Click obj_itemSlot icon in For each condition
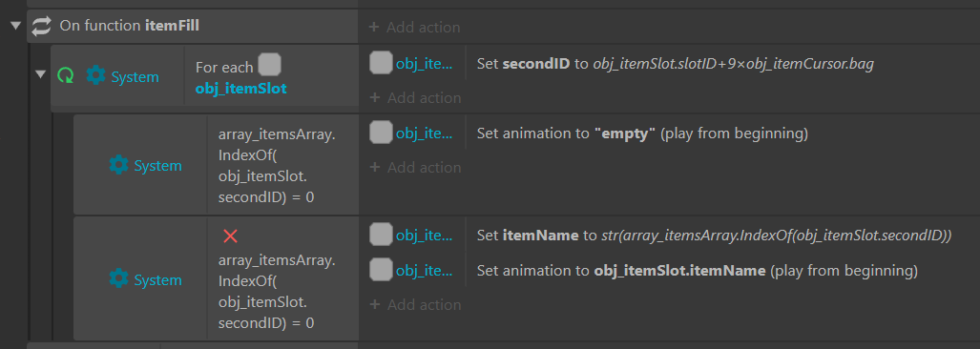The height and width of the screenshot is (349, 980). (x=269, y=64)
